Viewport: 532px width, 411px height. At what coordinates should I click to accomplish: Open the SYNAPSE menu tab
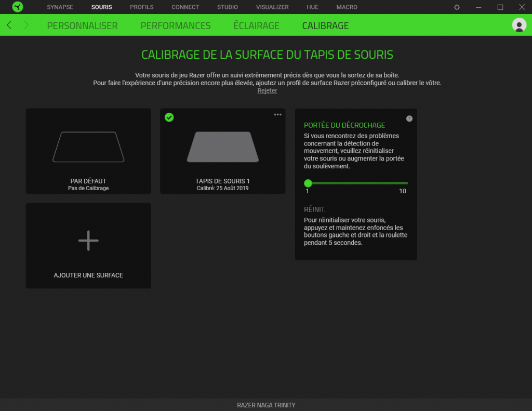(60, 7)
